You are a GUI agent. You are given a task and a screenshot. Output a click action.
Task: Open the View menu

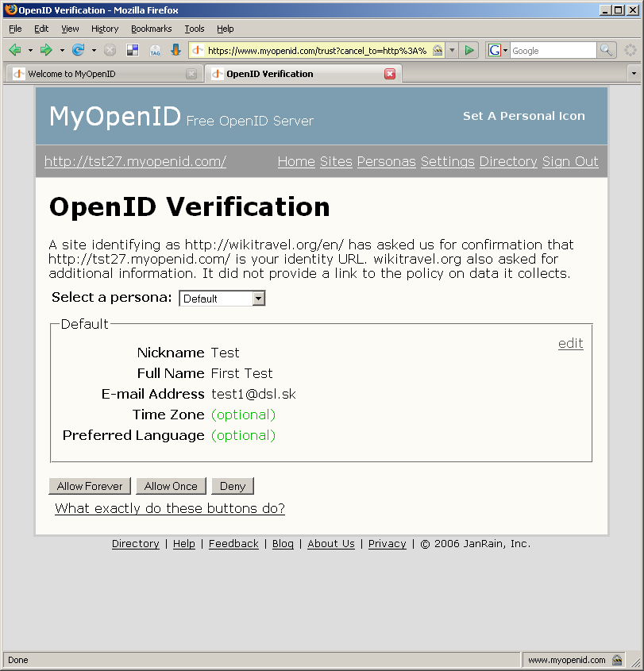pos(70,29)
